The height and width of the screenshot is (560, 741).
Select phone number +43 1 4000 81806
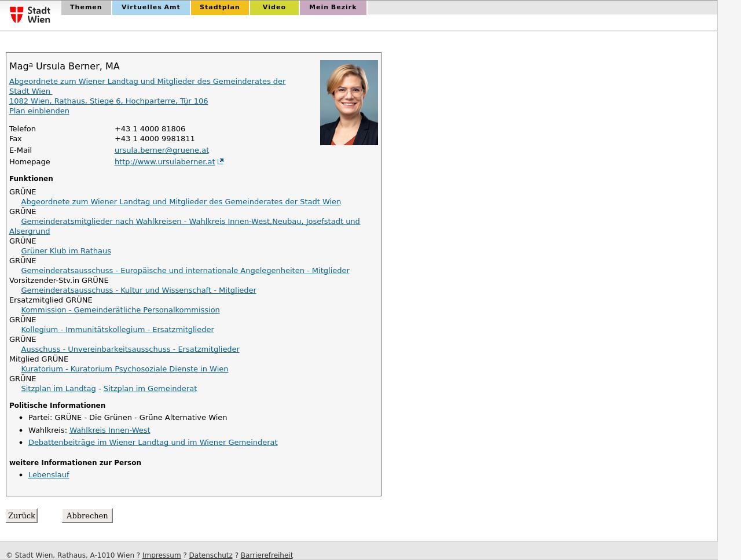[x=150, y=129]
